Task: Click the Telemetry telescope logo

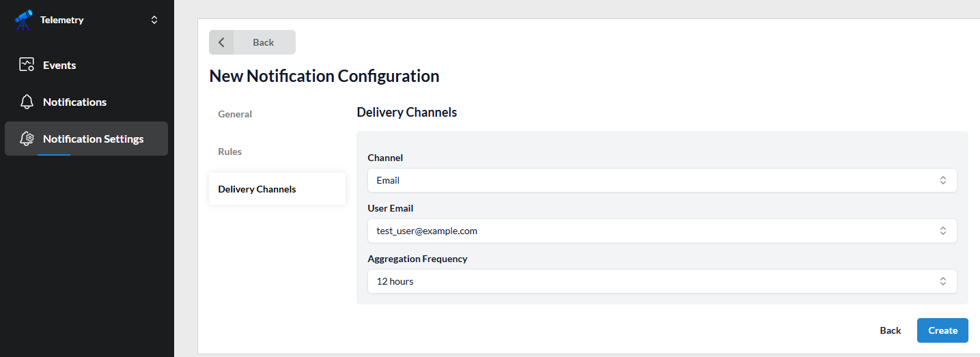Action: [x=23, y=20]
